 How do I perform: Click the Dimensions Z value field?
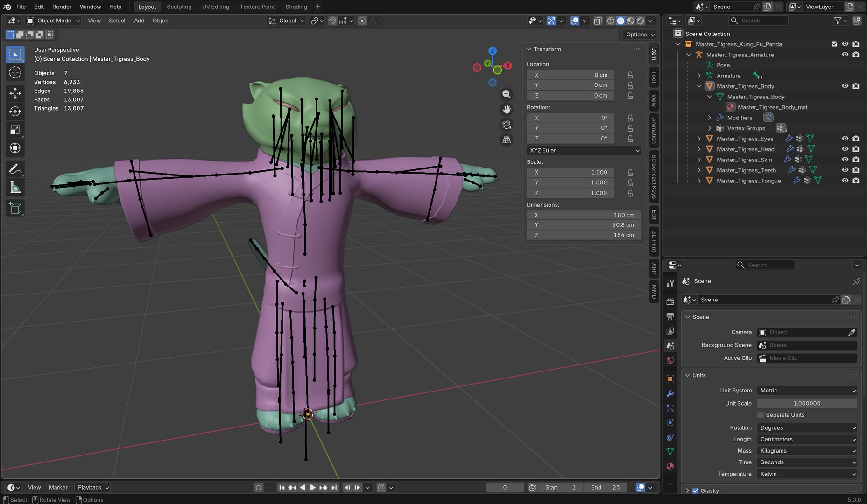click(x=583, y=235)
